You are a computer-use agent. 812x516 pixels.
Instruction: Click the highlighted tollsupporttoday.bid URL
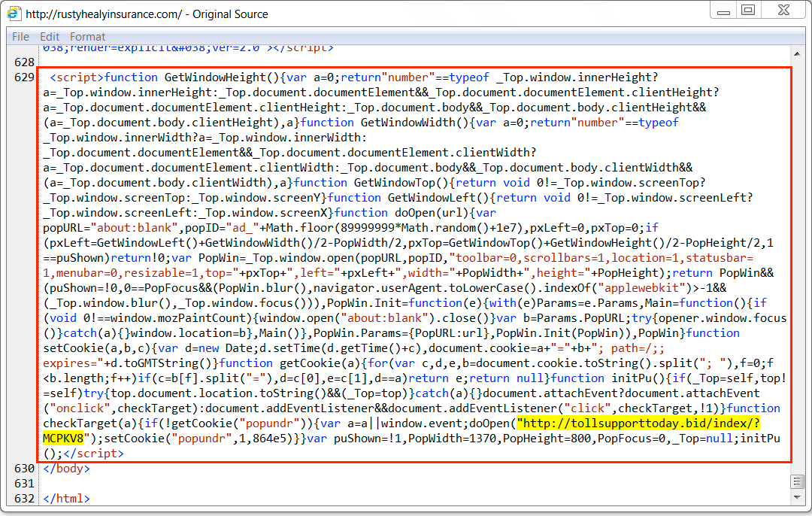point(638,423)
